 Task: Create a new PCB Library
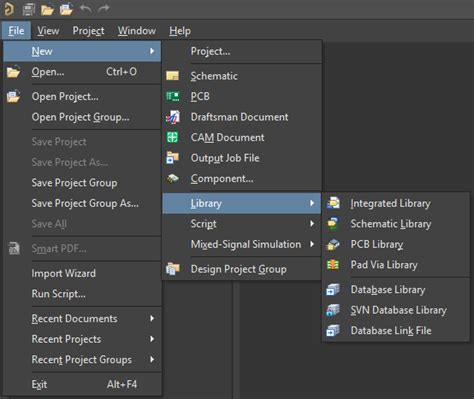click(396, 244)
